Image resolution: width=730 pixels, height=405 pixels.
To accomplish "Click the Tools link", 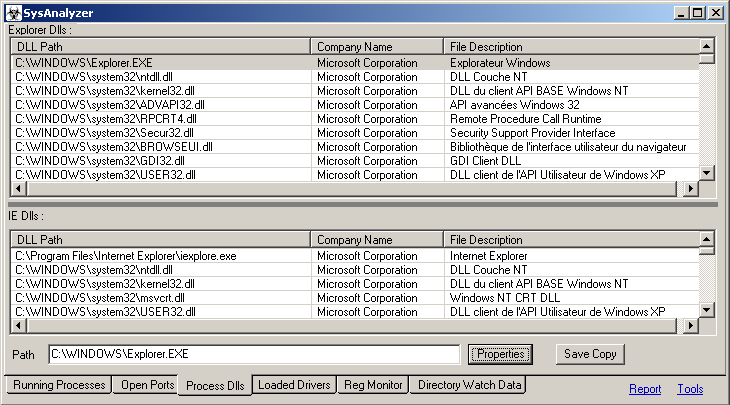I will coord(690,389).
